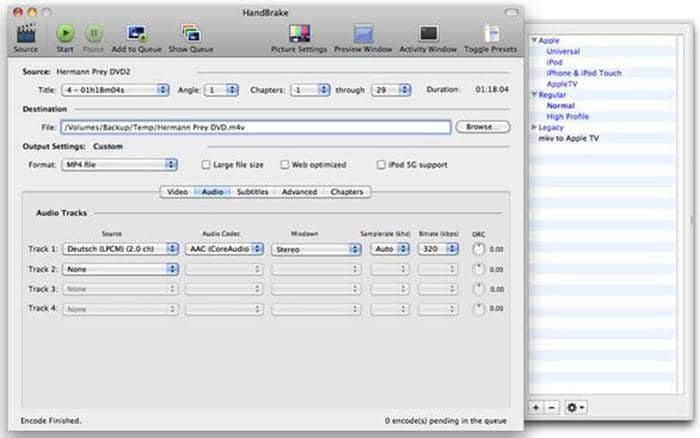Screen dimensions: 700x438
Task: Open the Show Queue icon
Action: point(190,33)
